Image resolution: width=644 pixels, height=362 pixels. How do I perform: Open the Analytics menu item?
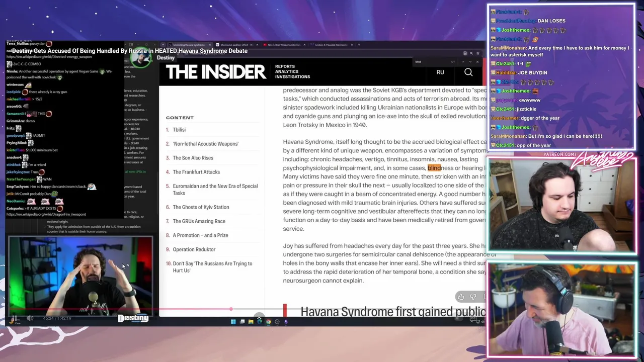(287, 71)
